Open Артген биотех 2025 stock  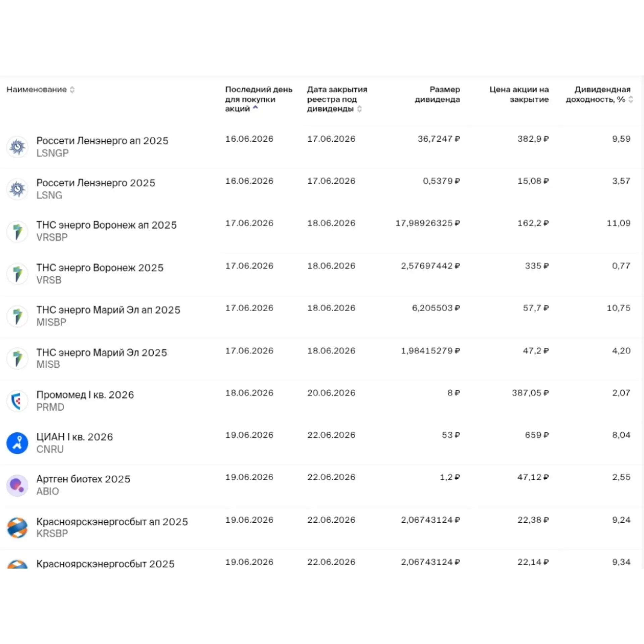point(83,479)
